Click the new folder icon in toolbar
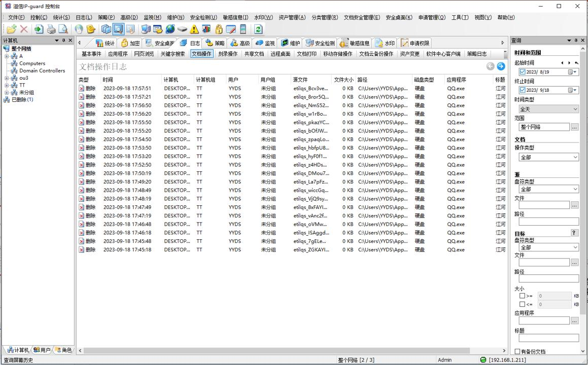 pos(10,29)
